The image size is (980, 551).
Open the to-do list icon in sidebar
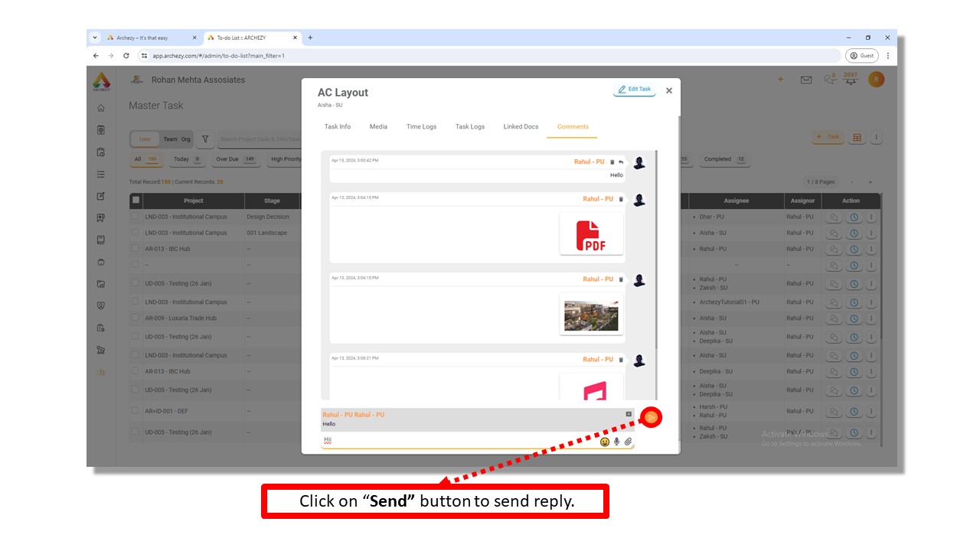tap(101, 174)
